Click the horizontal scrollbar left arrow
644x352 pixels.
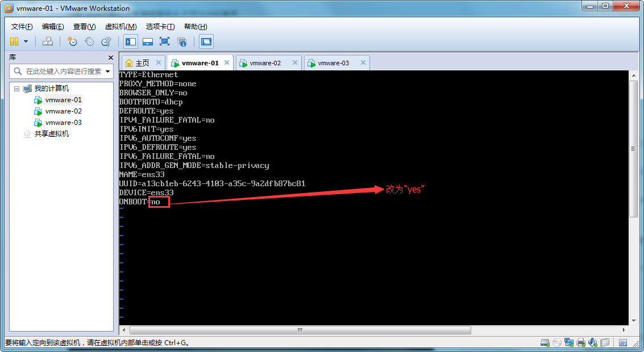tap(124, 330)
